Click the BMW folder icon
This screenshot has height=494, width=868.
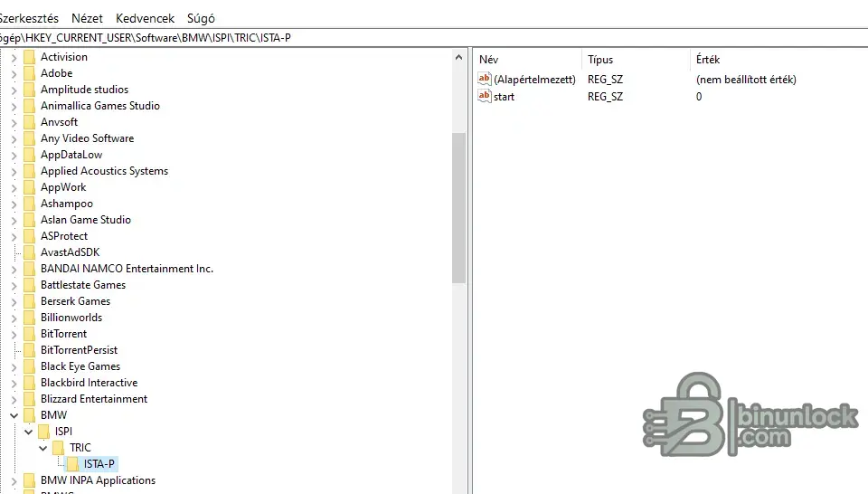30,415
